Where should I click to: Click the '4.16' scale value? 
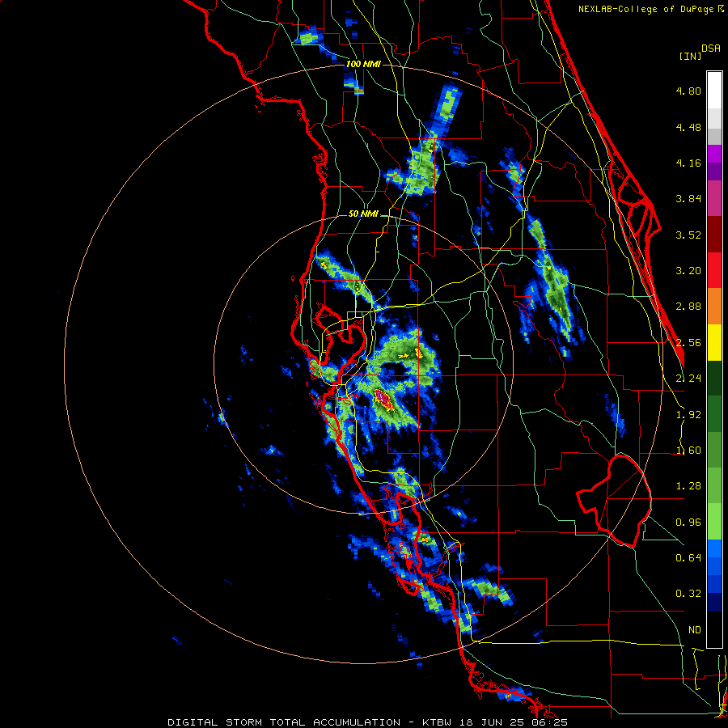coord(688,163)
